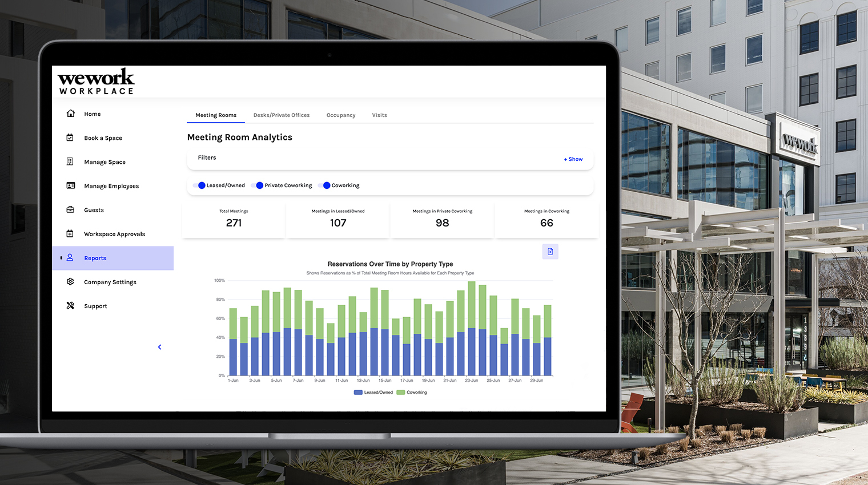Toggle the Private Coworking switch
This screenshot has width=868, height=485.
(258, 185)
